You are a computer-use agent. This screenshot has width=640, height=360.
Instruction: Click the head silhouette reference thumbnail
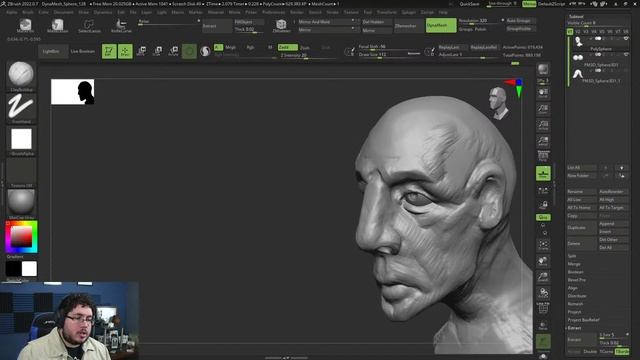pos(73,92)
